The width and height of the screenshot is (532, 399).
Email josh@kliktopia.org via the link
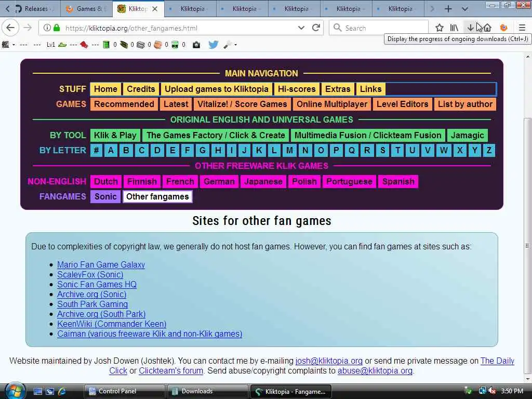pos(329,361)
